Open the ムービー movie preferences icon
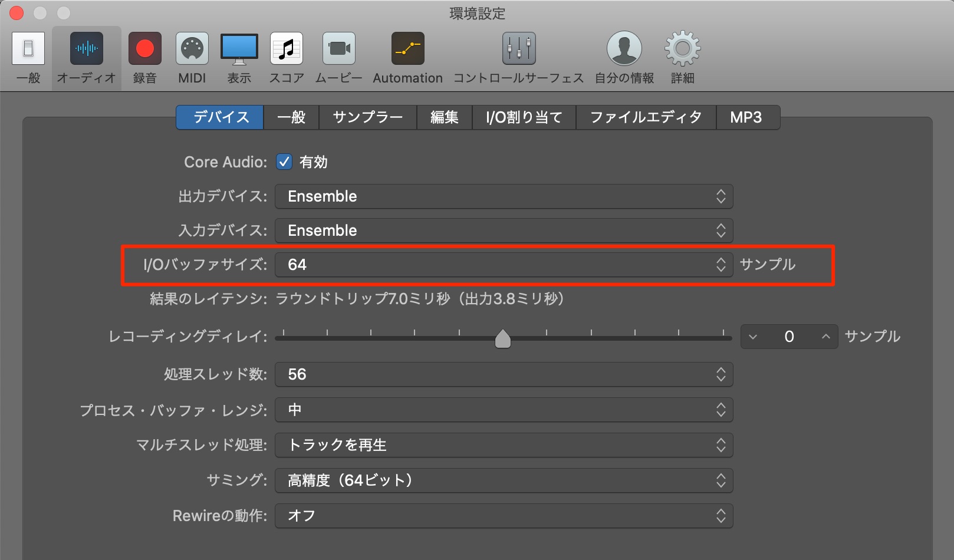This screenshot has height=560, width=954. pyautogui.click(x=339, y=49)
